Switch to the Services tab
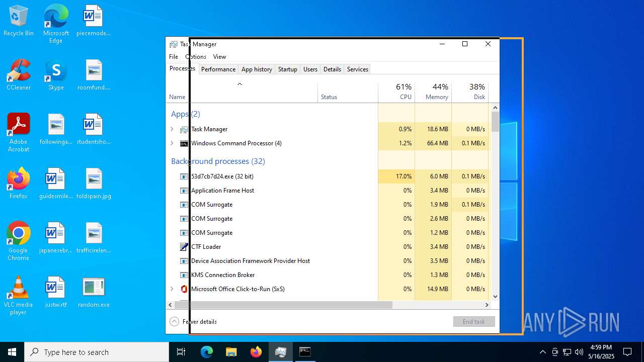This screenshot has width=644, height=362. 358,69
